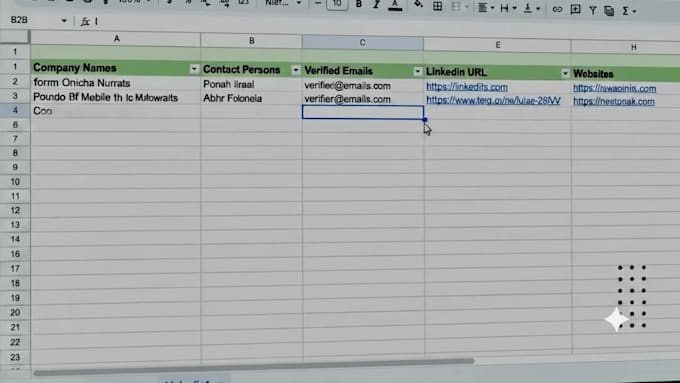Open horizontal align options
680x383 pixels.
[483, 8]
